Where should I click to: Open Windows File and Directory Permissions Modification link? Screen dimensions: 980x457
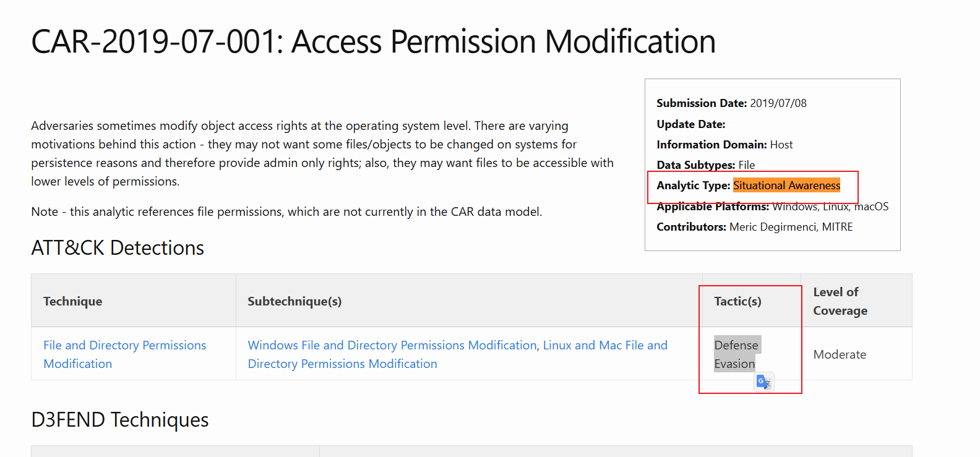point(392,345)
